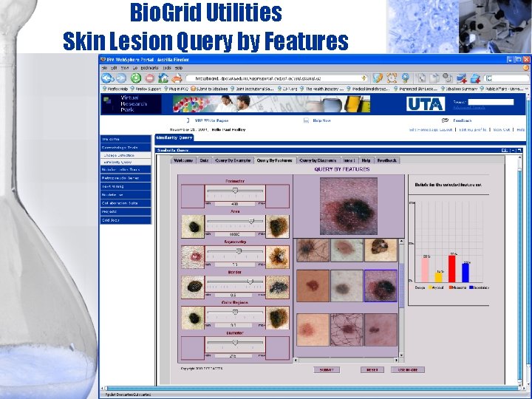
Task: Click the Feedback link in portal header
Action: (x=463, y=120)
